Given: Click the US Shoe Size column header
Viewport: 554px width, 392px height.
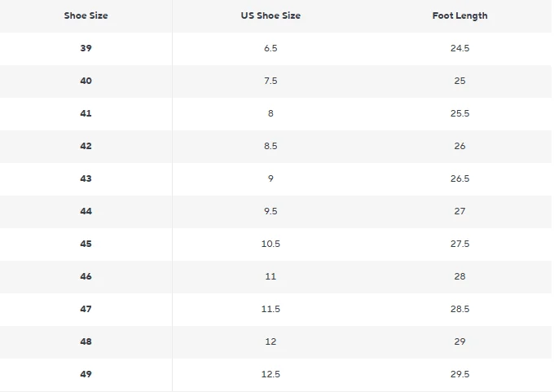Looking at the screenshot, I should point(270,16).
